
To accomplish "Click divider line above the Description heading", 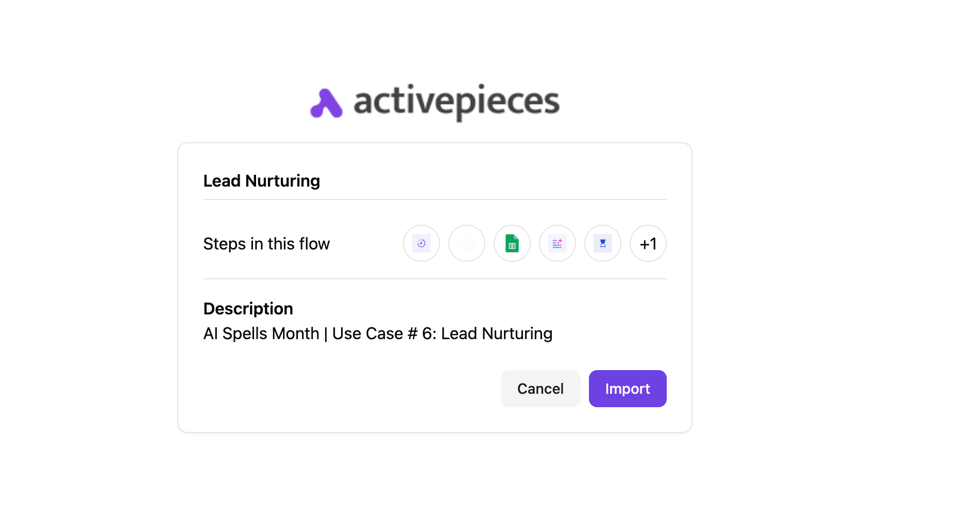I will point(434,279).
